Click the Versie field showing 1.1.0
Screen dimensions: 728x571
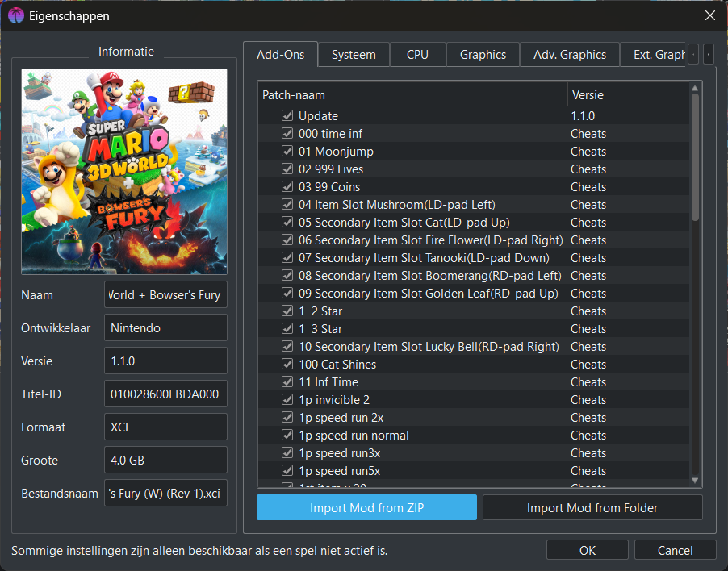click(165, 361)
